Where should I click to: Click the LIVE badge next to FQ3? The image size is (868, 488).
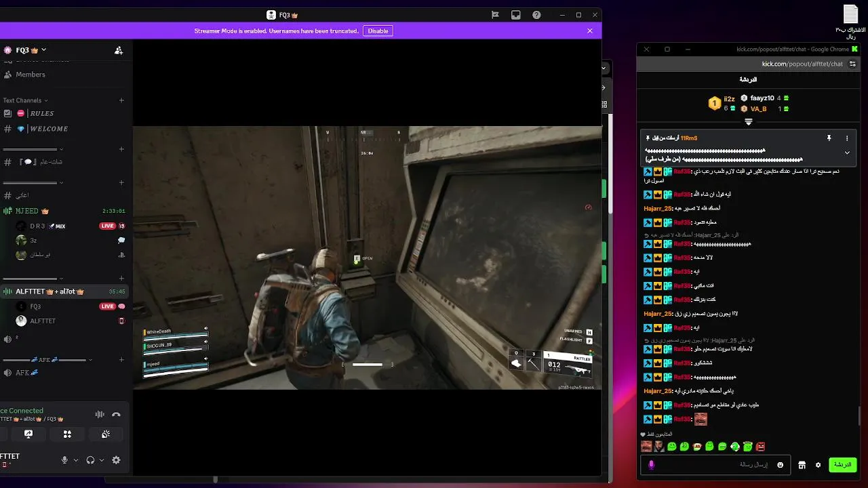[x=107, y=306]
